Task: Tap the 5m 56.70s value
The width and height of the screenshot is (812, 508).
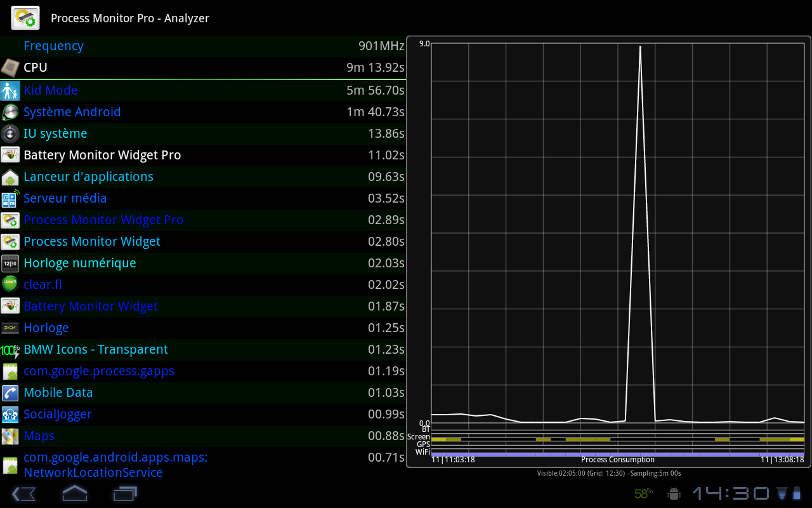Action: coord(376,90)
